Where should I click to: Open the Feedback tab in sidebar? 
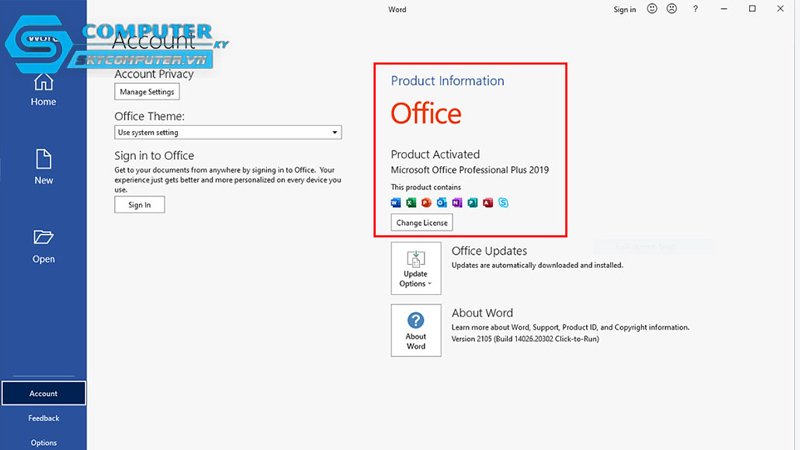point(43,418)
